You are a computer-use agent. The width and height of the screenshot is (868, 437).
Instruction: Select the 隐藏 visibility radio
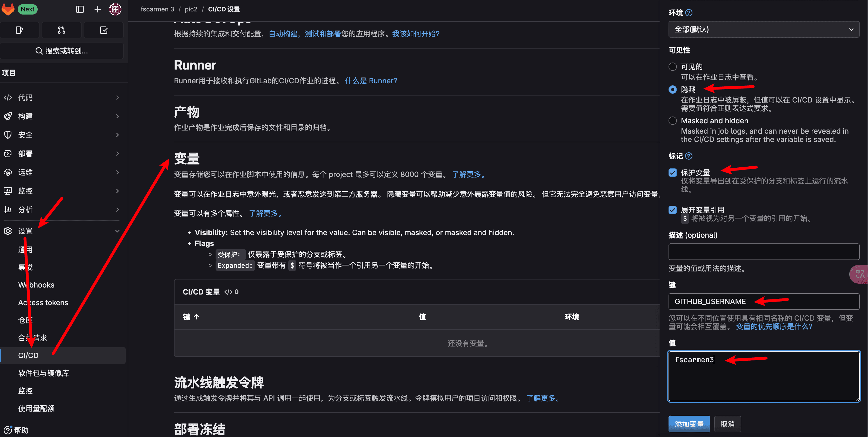click(673, 90)
